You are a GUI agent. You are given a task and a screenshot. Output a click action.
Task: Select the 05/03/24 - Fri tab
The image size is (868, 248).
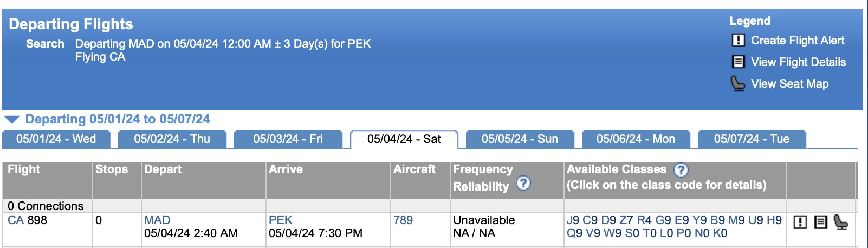[x=288, y=139]
